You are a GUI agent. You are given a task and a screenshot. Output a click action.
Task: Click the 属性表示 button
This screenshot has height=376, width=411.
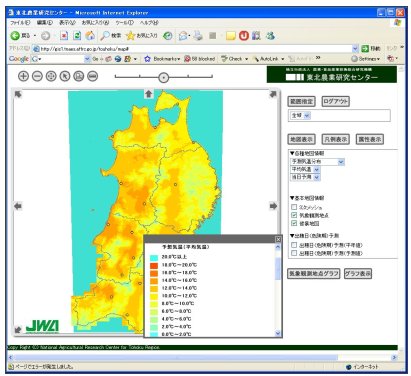(370, 139)
